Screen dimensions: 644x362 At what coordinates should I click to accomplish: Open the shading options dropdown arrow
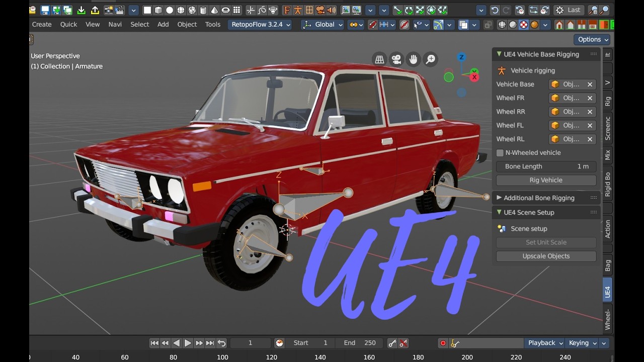[546, 25]
